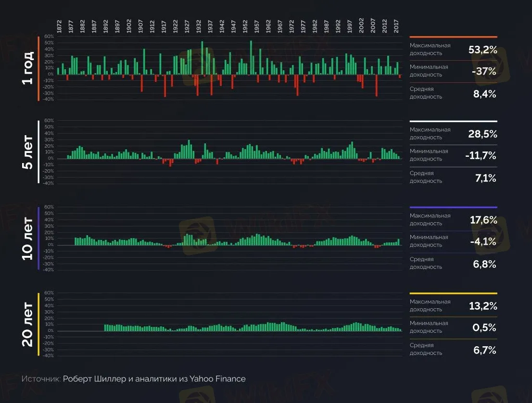Viewport: 532px width, 403px height.
Task: Click the 17,6% maximum return value
Action: 483,220
